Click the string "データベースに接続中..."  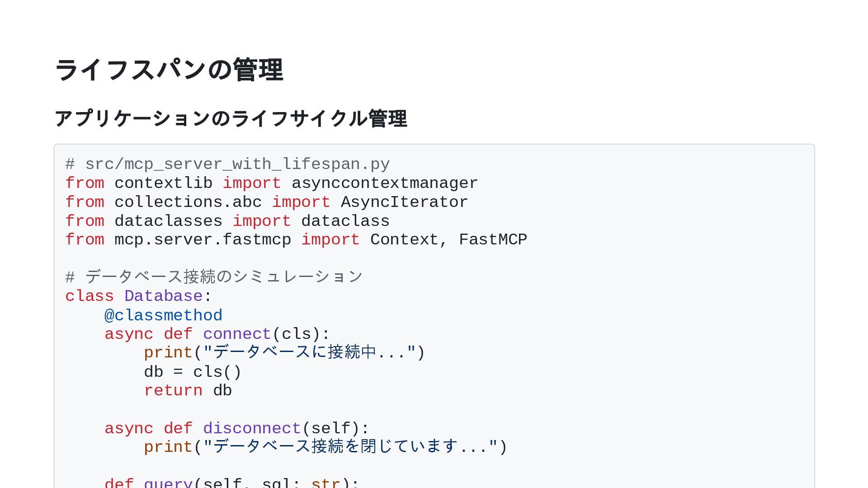tap(309, 352)
